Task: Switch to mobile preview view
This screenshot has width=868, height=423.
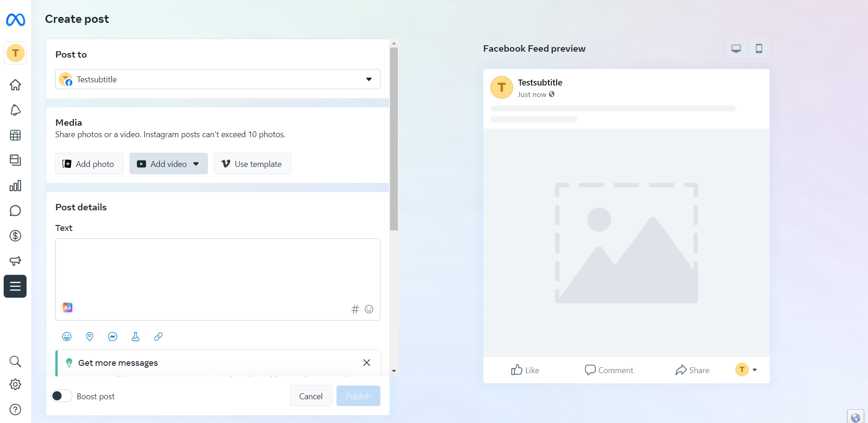Action: coord(759,48)
